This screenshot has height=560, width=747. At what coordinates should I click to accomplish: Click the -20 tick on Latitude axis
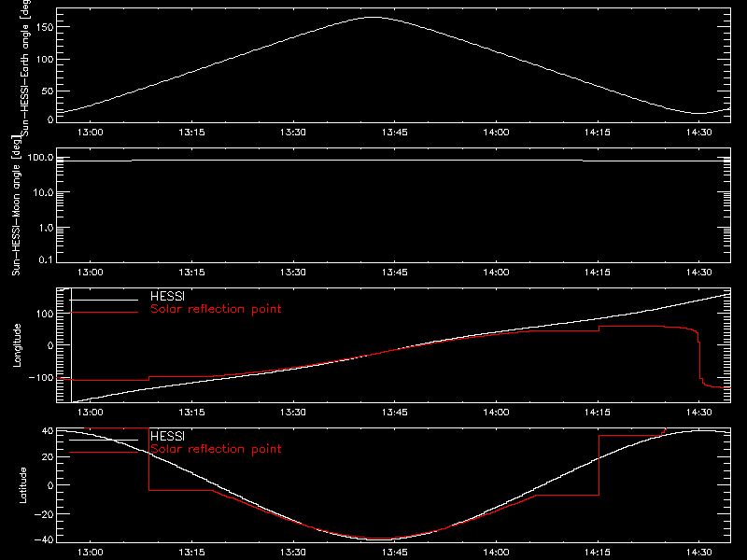[x=44, y=514]
